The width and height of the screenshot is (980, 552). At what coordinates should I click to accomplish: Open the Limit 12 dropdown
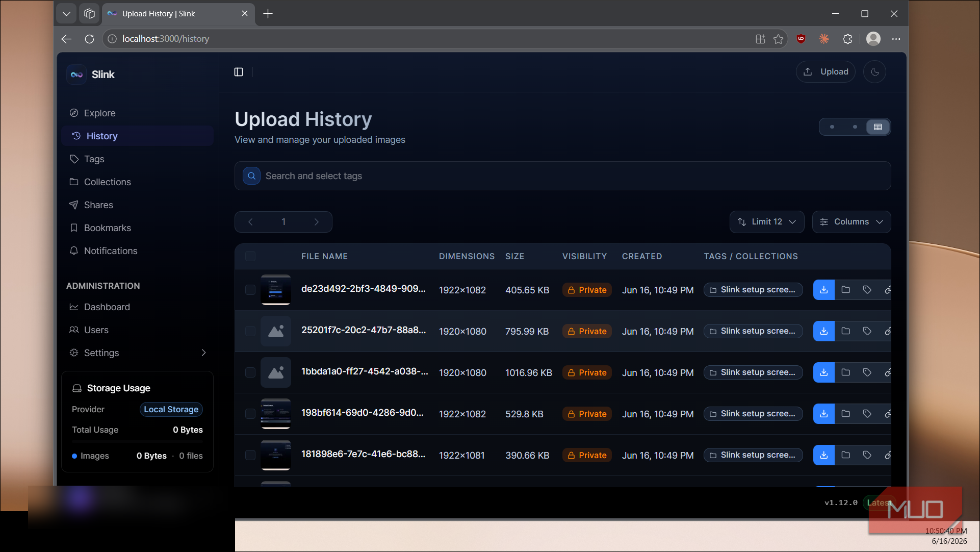pos(767,222)
